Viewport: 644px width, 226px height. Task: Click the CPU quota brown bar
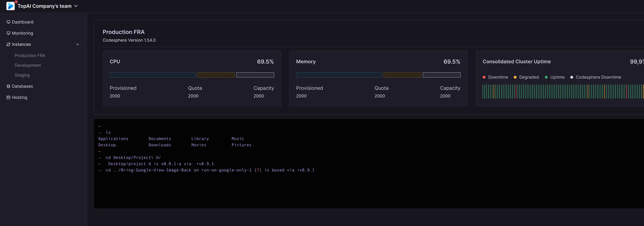click(216, 75)
